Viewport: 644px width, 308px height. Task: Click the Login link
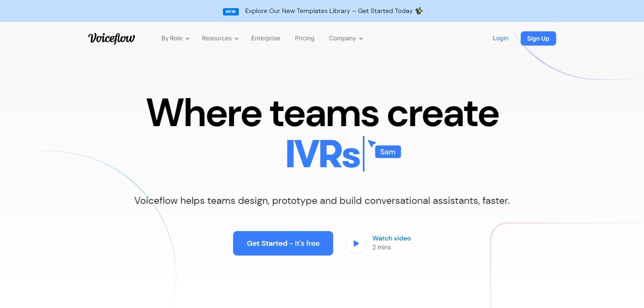coord(500,38)
